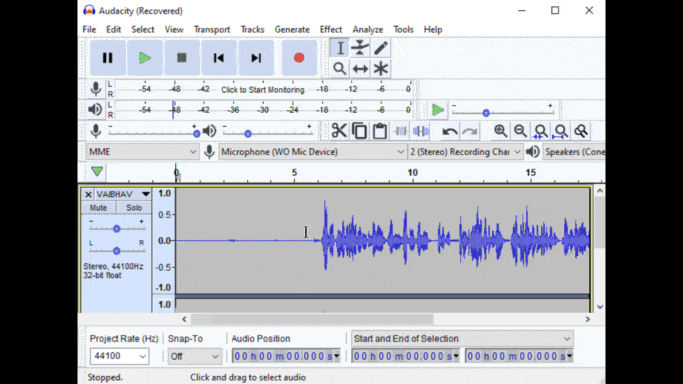Select the Selection (I-beam) tool
Viewport: 683px width, 384px height.
[340, 48]
